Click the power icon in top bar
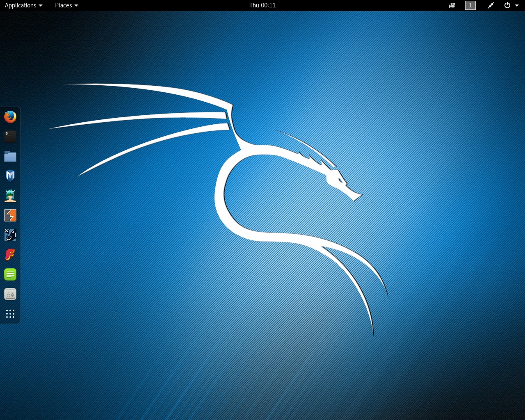The width and height of the screenshot is (525, 420). pyautogui.click(x=507, y=5)
